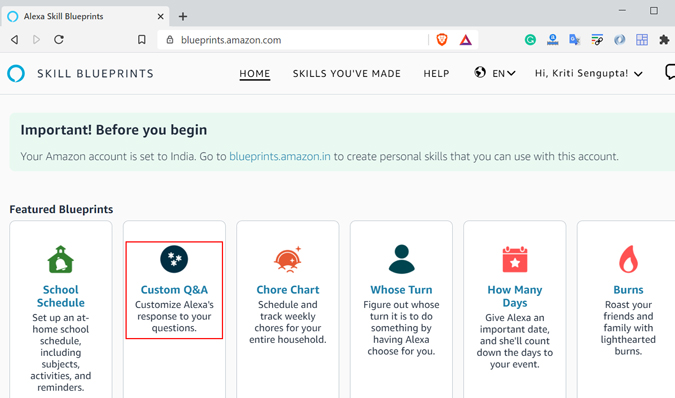Open the HELP menu item
Image resolution: width=675 pixels, height=398 pixels.
coord(436,74)
